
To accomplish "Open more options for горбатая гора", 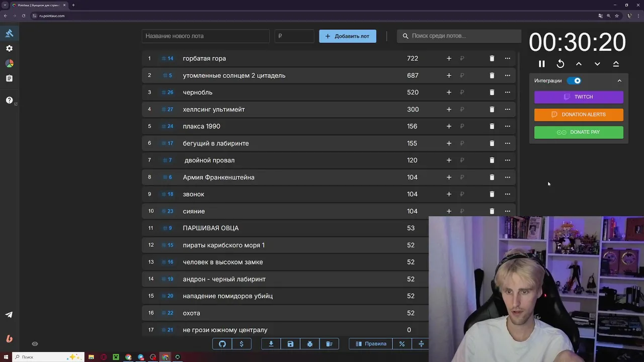I will click(x=507, y=58).
